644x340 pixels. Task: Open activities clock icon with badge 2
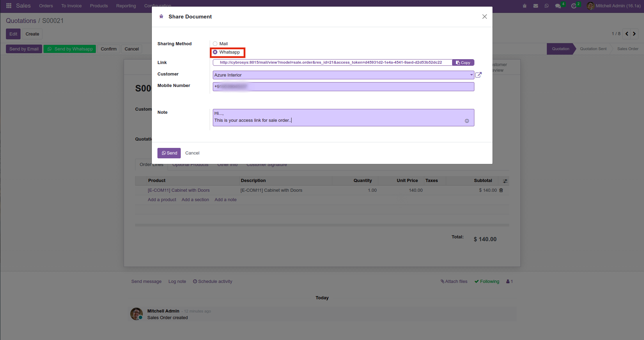574,6
